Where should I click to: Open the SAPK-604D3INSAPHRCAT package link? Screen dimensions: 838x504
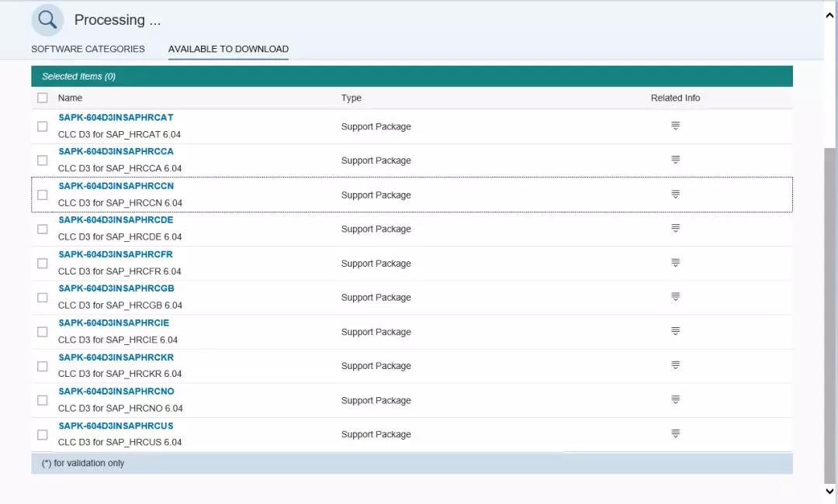coord(115,117)
